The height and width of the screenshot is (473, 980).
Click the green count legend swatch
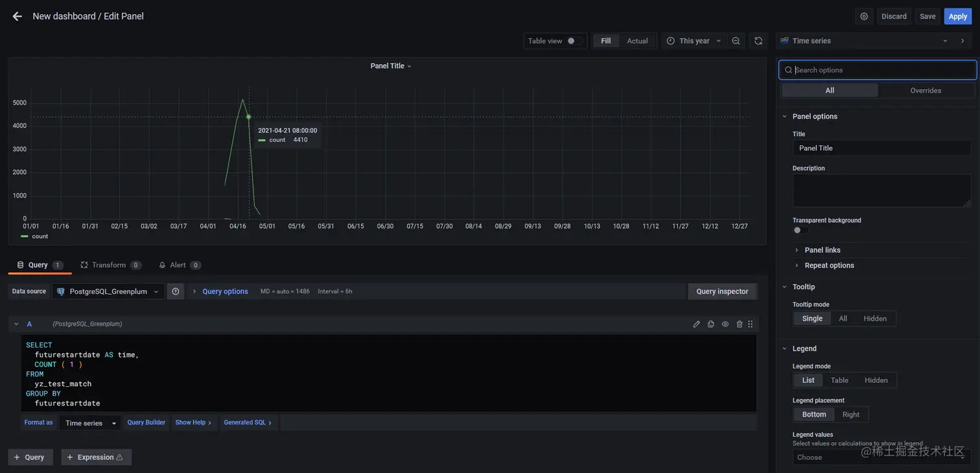tap(25, 236)
